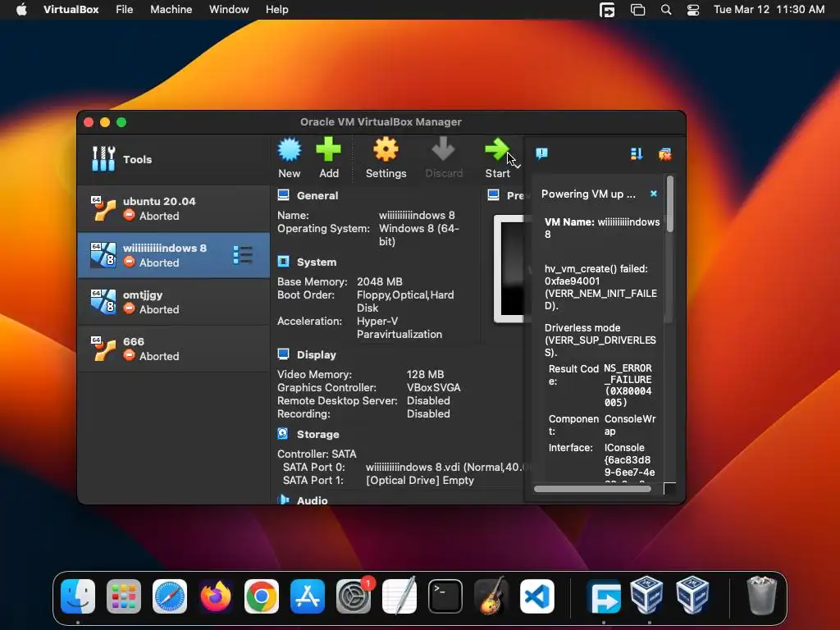
Task: Open the Start button dropdown arrow
Action: (518, 166)
